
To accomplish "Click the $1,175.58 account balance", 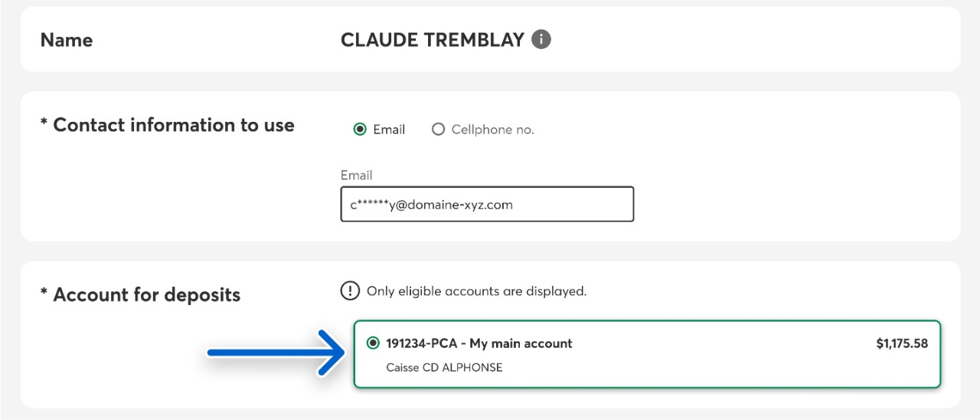I will coord(902,343).
